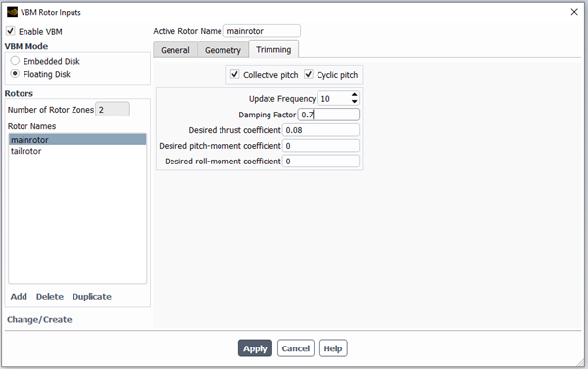Select mainrotor in Rotor Names list

[77, 140]
